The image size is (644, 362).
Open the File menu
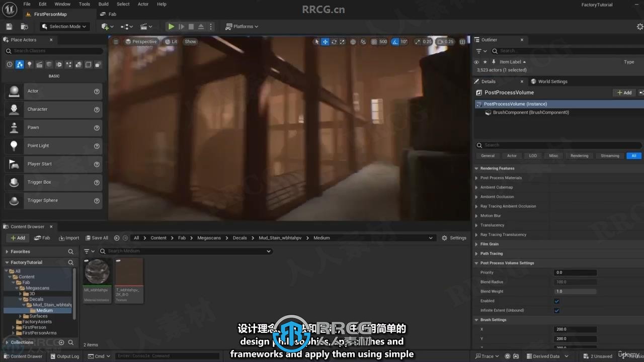point(27,4)
